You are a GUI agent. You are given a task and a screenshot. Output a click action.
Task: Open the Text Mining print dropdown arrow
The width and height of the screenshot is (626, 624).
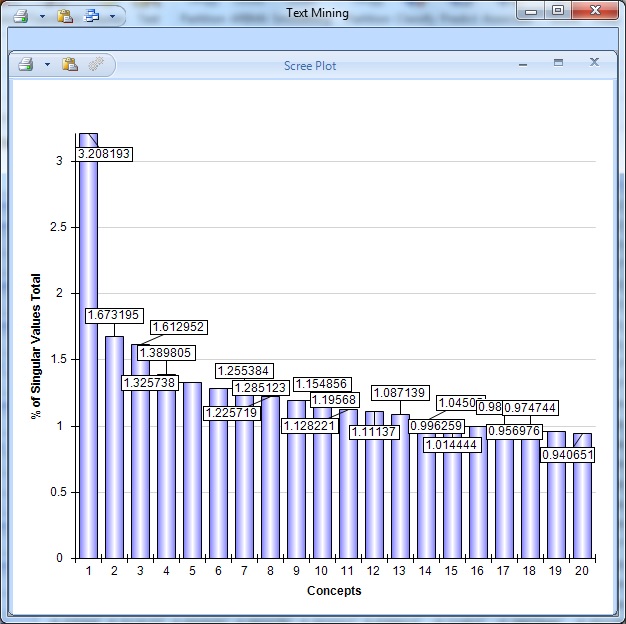[x=42, y=17]
